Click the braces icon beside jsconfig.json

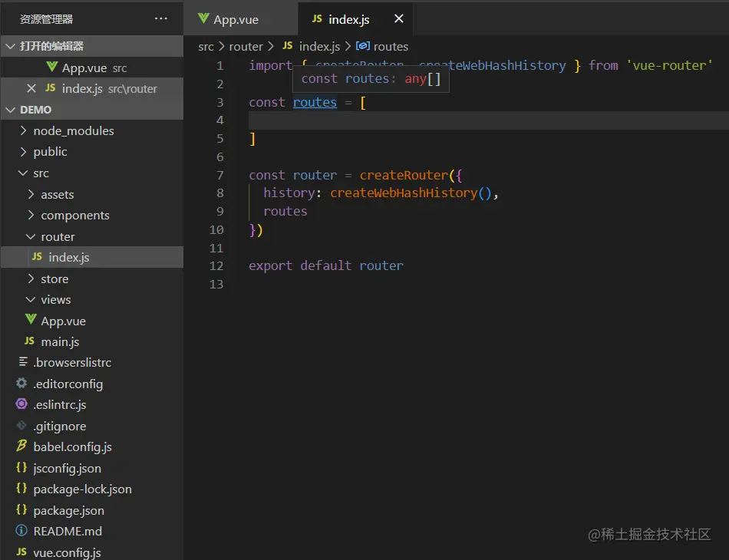21,467
